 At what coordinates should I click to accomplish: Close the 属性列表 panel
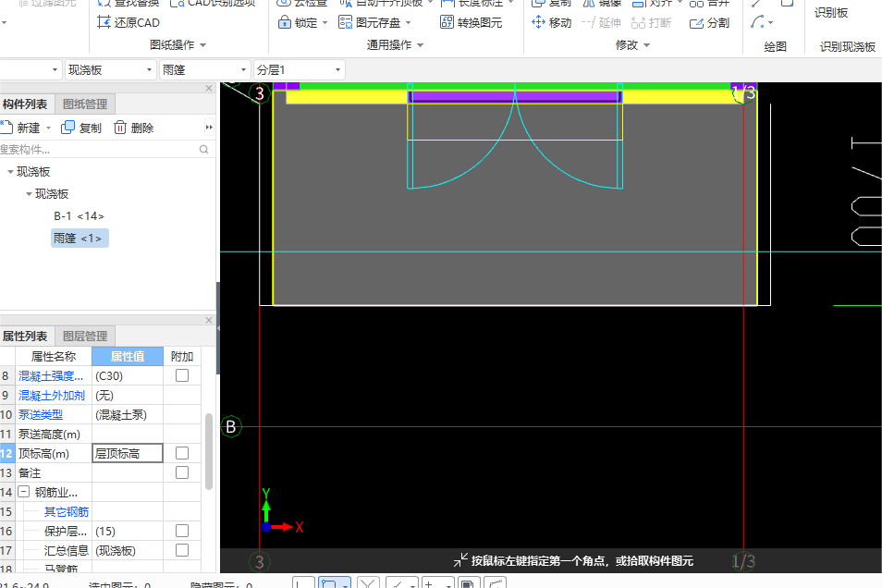[x=209, y=320]
